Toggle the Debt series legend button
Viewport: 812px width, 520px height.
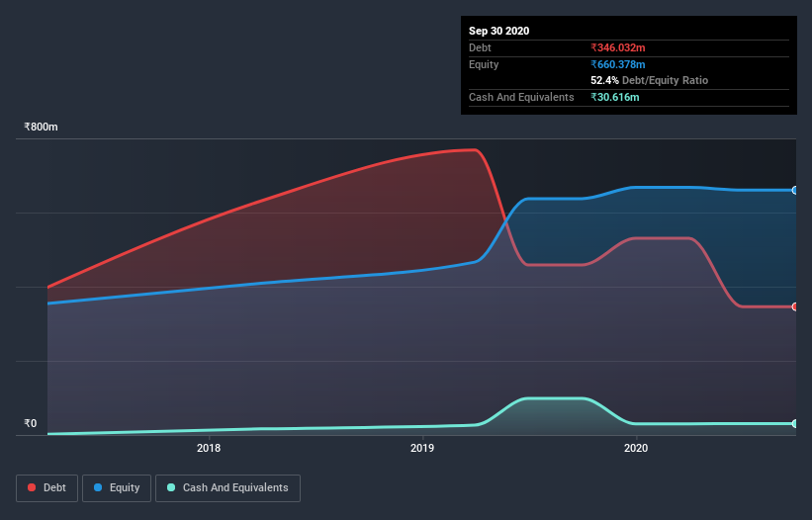(x=46, y=488)
